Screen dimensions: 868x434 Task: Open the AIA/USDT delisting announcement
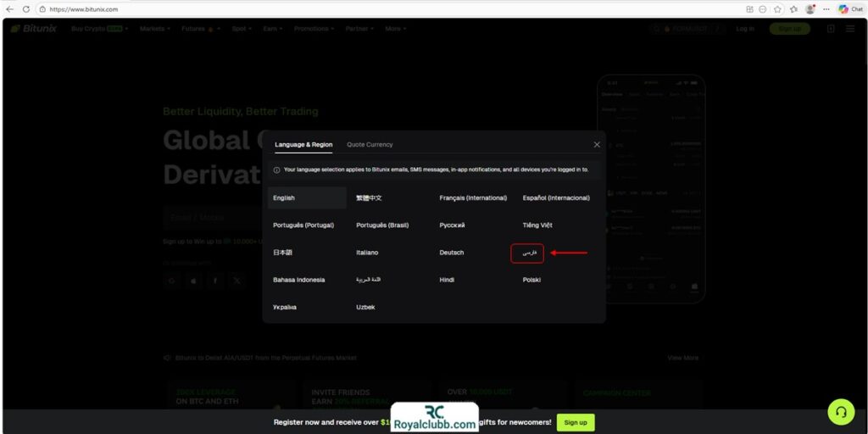(x=265, y=358)
